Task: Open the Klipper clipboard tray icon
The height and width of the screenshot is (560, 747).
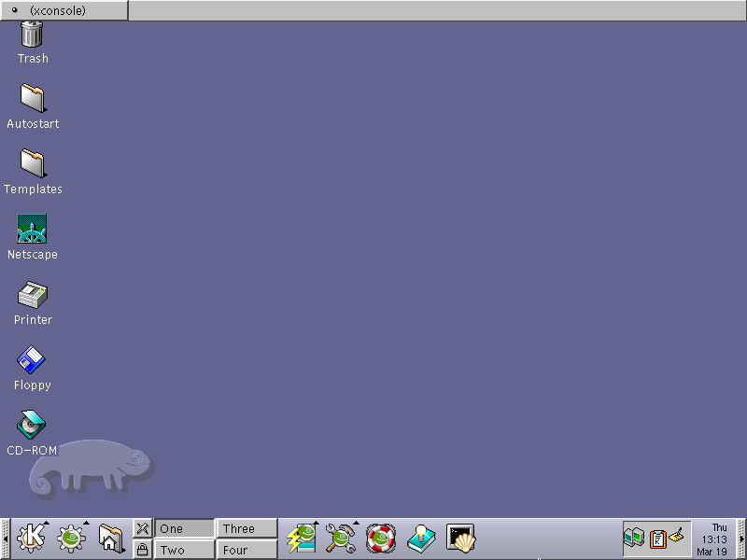Action: (x=658, y=539)
